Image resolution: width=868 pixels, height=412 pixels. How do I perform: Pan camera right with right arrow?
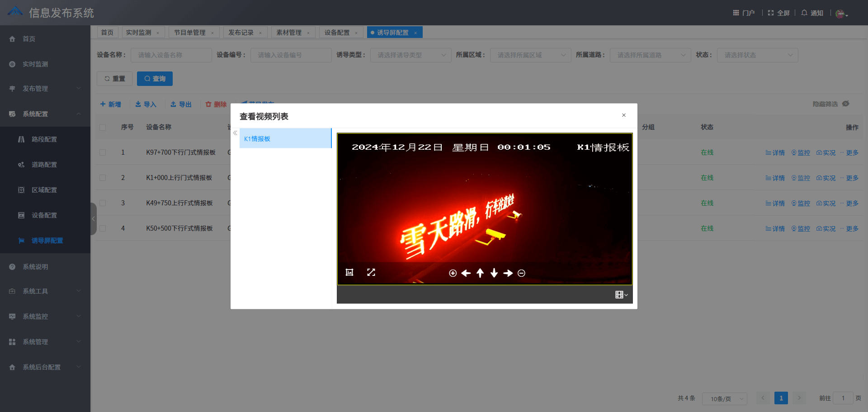click(508, 273)
